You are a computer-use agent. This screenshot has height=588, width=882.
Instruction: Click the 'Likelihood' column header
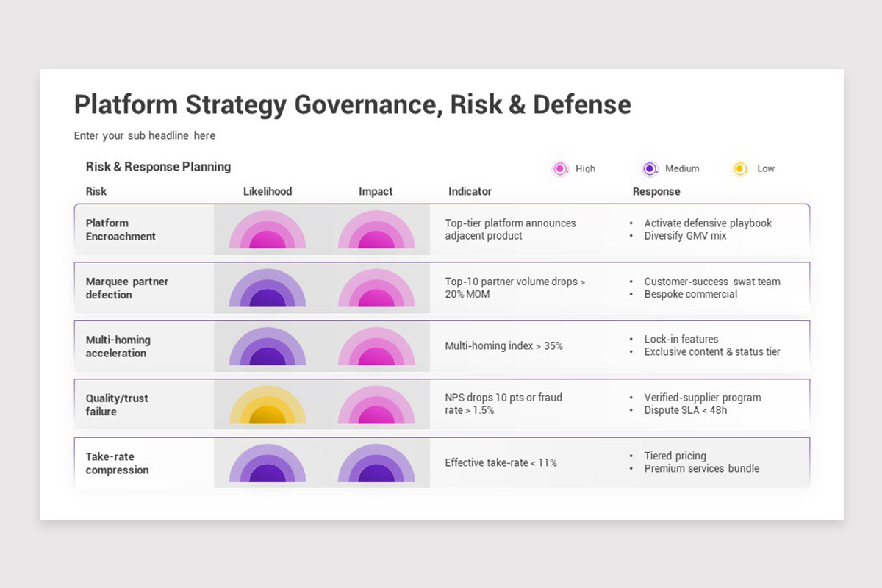click(x=268, y=191)
